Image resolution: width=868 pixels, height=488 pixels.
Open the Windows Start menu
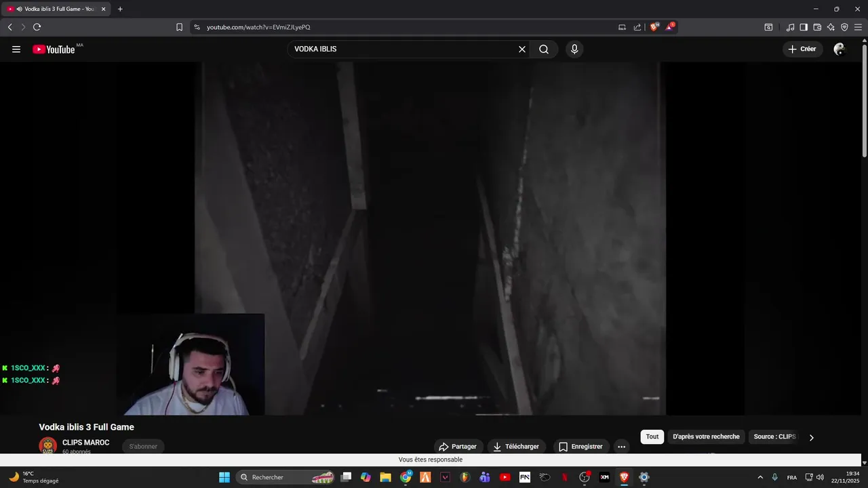(224, 477)
